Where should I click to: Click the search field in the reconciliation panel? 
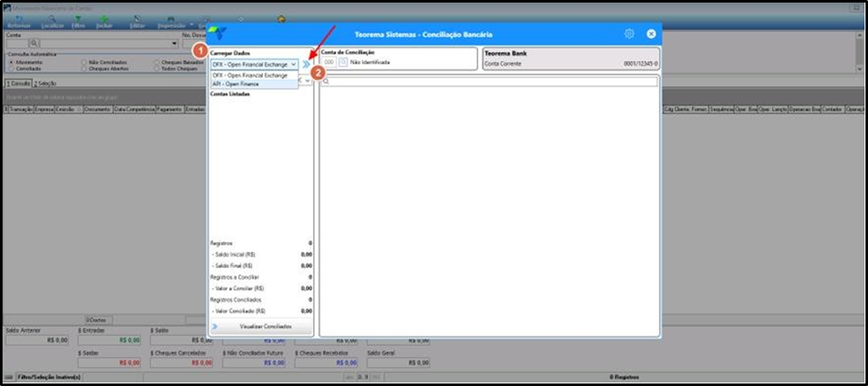coord(490,82)
